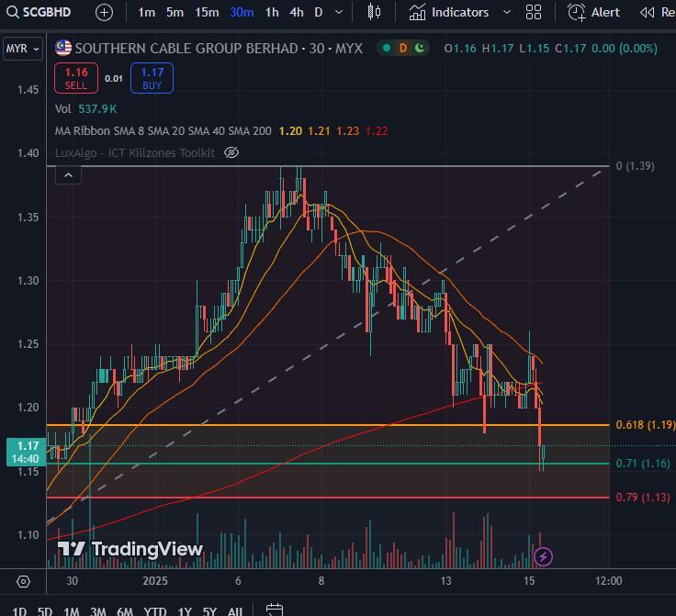Screen dimensions: 676x616
Task: Select the D daily timeframe
Action: coord(318,13)
